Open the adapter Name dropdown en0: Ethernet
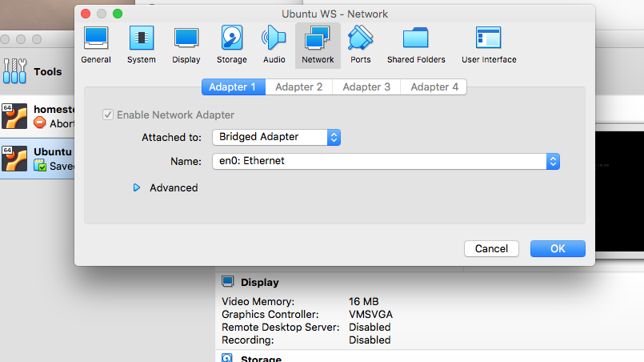Screen dimensions: 644x362 (386, 161)
